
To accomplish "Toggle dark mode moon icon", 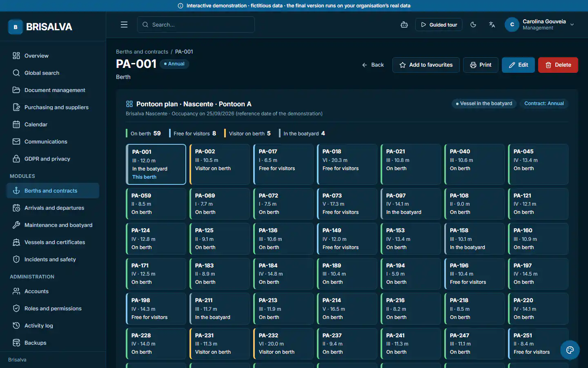I will point(473,25).
